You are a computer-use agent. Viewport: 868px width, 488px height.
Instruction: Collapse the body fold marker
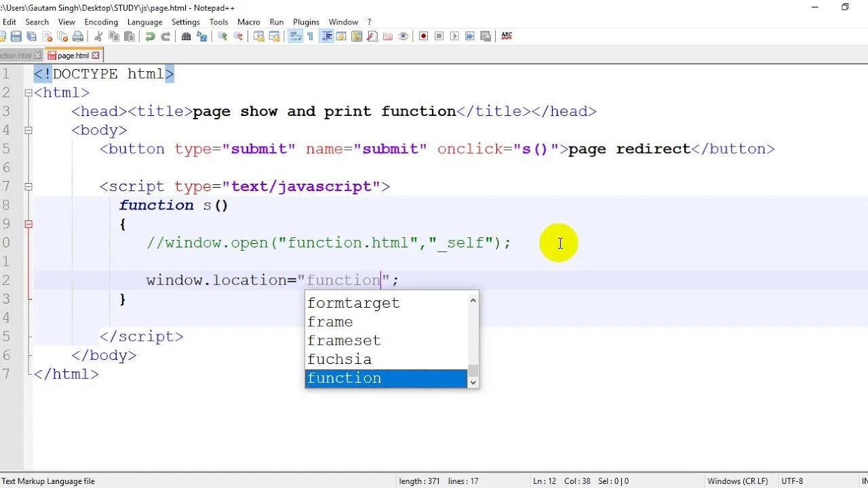pos(28,130)
